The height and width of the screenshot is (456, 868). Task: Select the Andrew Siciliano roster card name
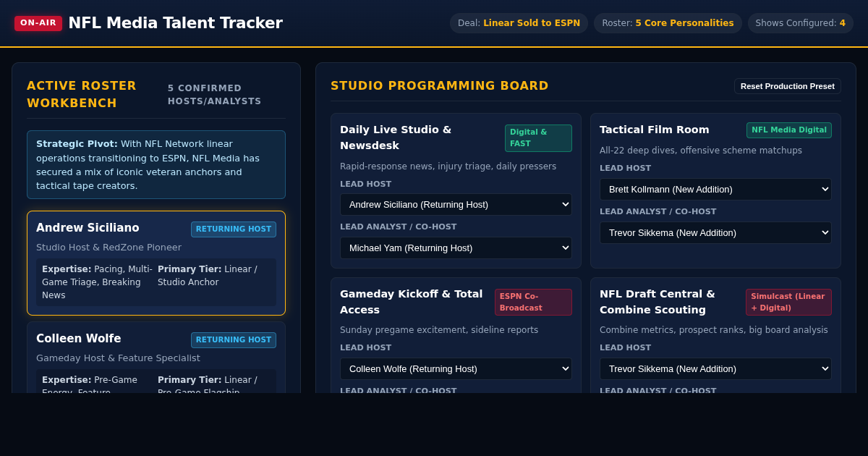tap(88, 228)
